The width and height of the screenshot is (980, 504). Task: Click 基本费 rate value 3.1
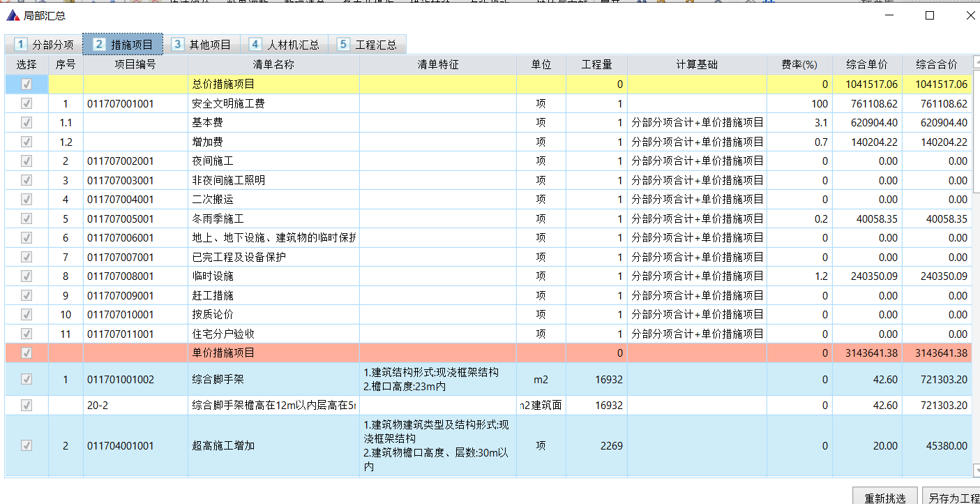point(799,123)
